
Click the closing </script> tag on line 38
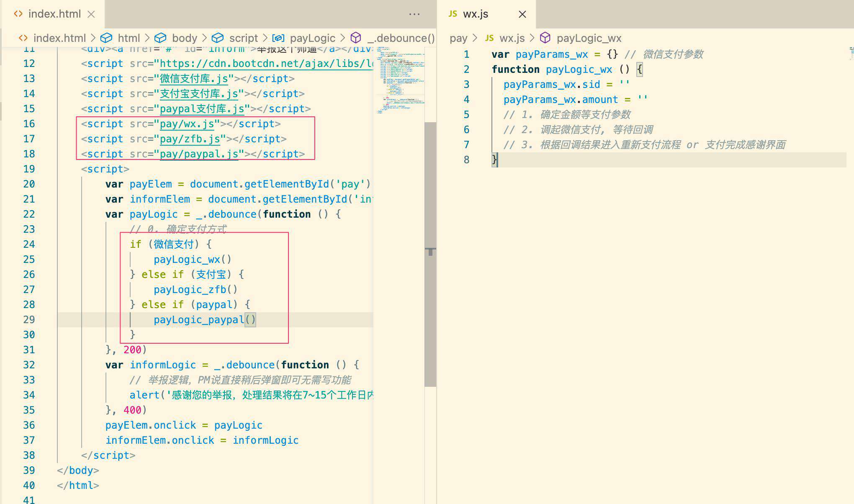(108, 455)
